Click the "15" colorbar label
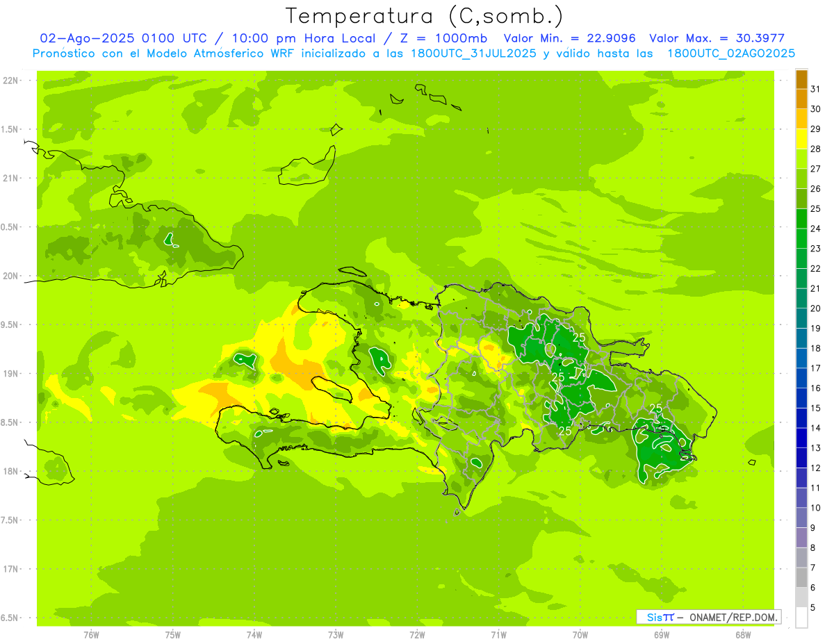834x644 pixels. (x=816, y=408)
